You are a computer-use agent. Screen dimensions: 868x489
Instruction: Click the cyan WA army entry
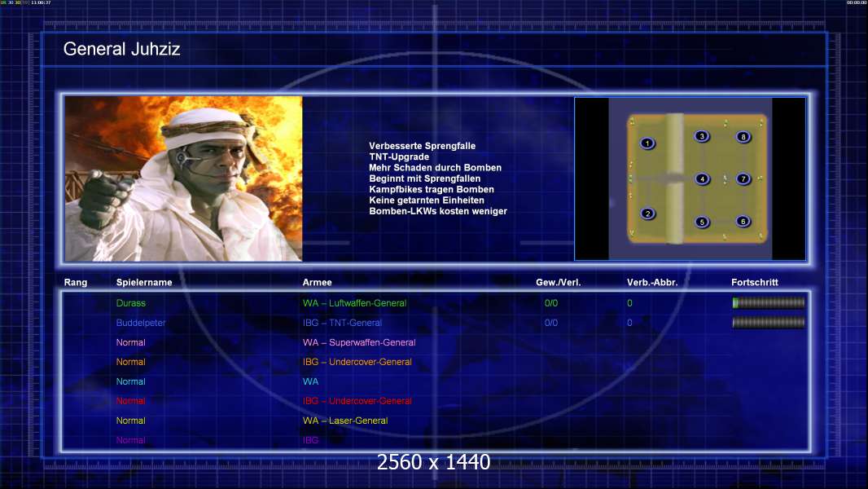[310, 381]
